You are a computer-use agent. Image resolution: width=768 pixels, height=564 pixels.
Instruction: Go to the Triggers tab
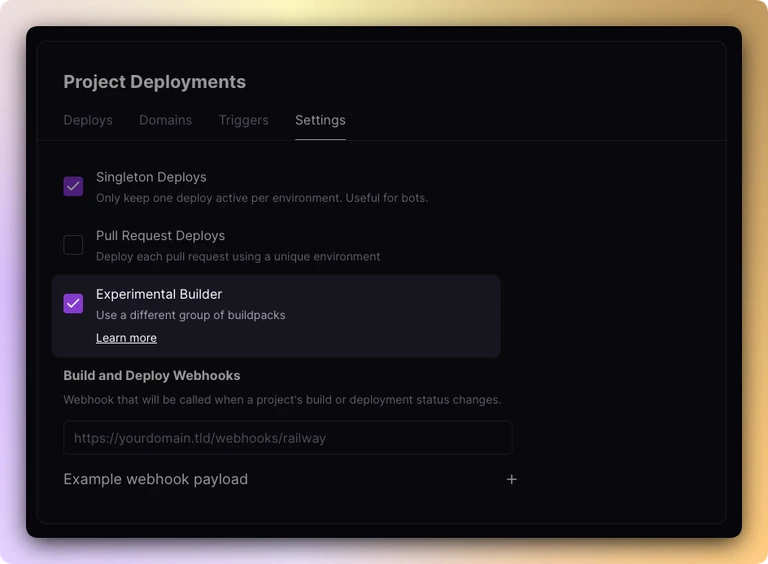(243, 120)
